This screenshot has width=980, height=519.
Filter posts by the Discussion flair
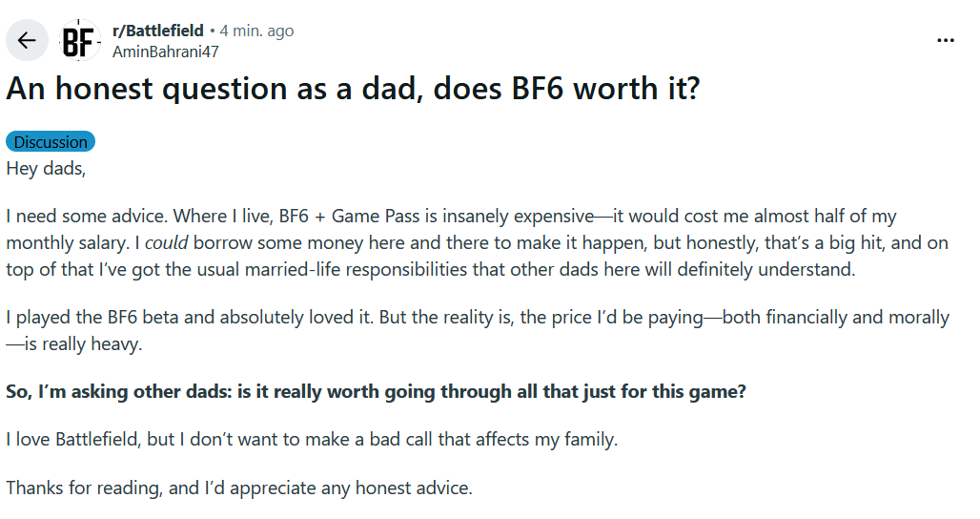pyautogui.click(x=51, y=142)
